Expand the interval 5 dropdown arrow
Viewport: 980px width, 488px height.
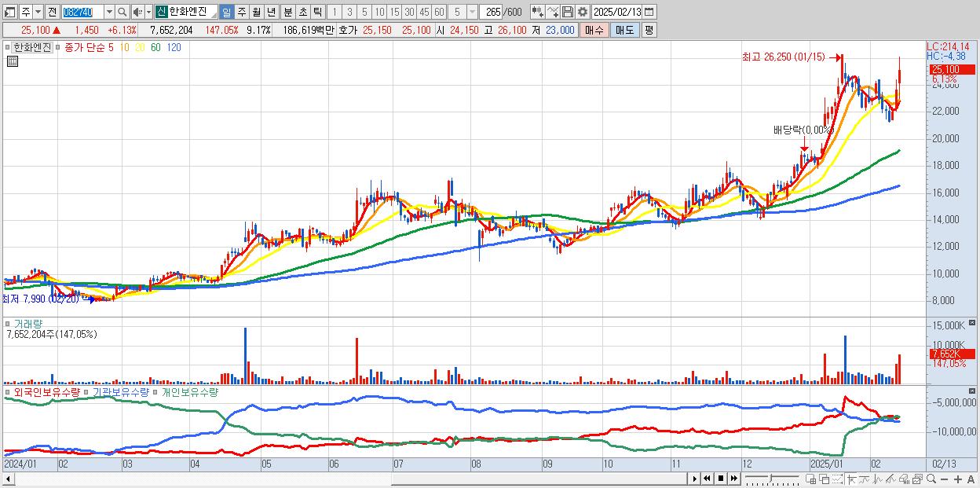(x=471, y=12)
